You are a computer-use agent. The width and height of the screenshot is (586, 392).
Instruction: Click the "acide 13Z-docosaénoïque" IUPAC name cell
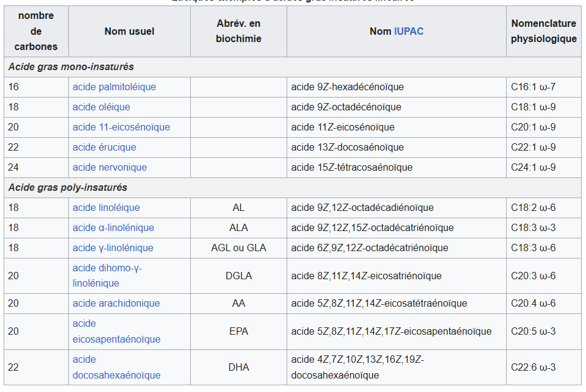point(347,148)
